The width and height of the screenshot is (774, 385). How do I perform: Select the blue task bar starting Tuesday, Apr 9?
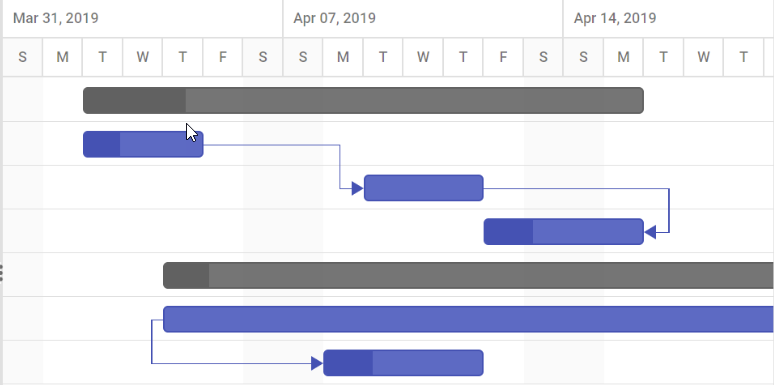[424, 188]
